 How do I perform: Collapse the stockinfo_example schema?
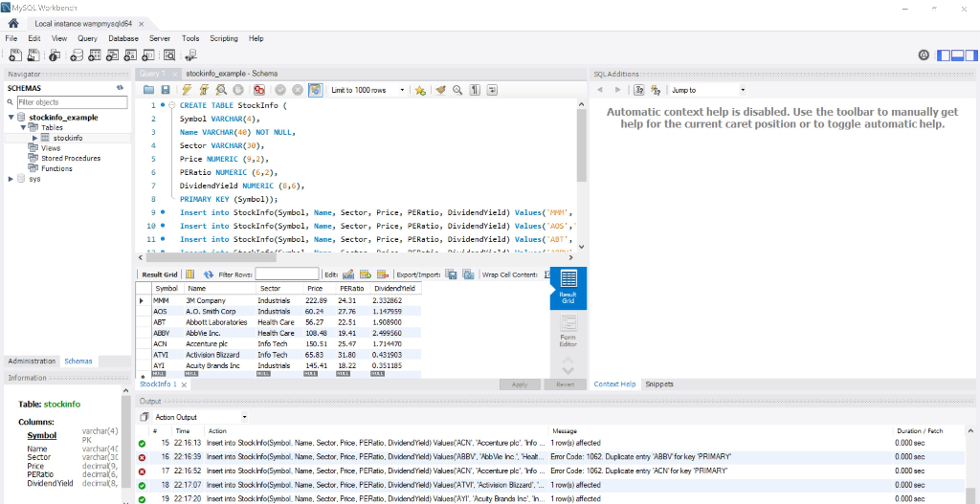[11, 118]
